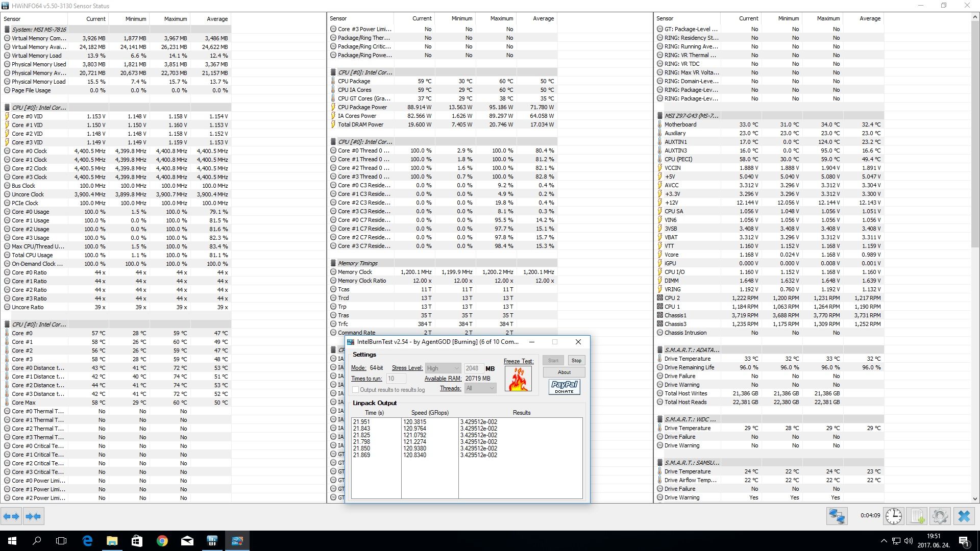Click the clock reset timer icon
This screenshot has height=551, width=980.
[893, 516]
